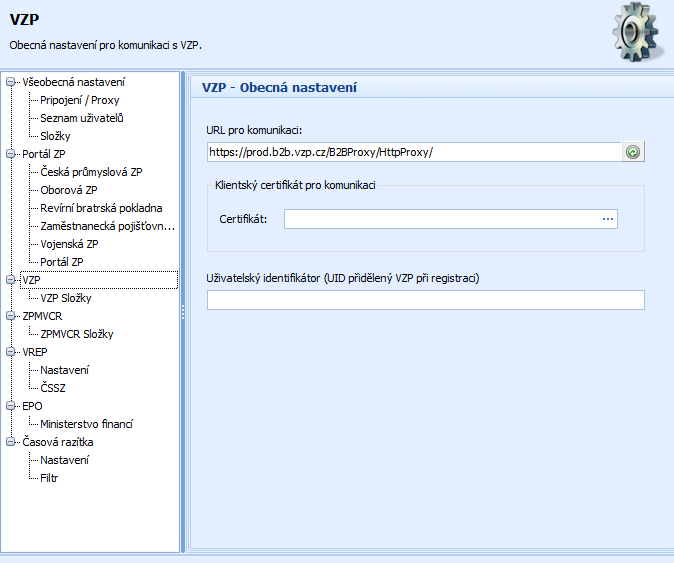
Task: Click the green refresh icon beside URL field
Action: coord(633,152)
